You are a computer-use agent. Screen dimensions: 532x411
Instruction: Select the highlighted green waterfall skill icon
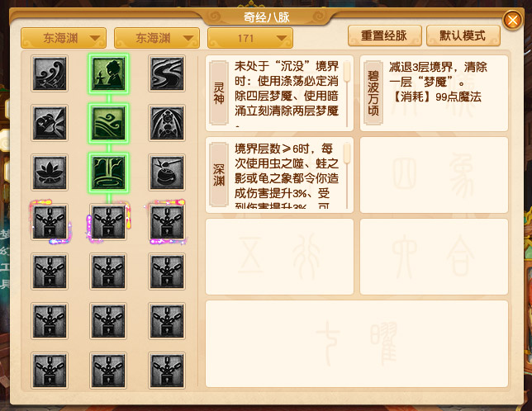click(x=108, y=172)
